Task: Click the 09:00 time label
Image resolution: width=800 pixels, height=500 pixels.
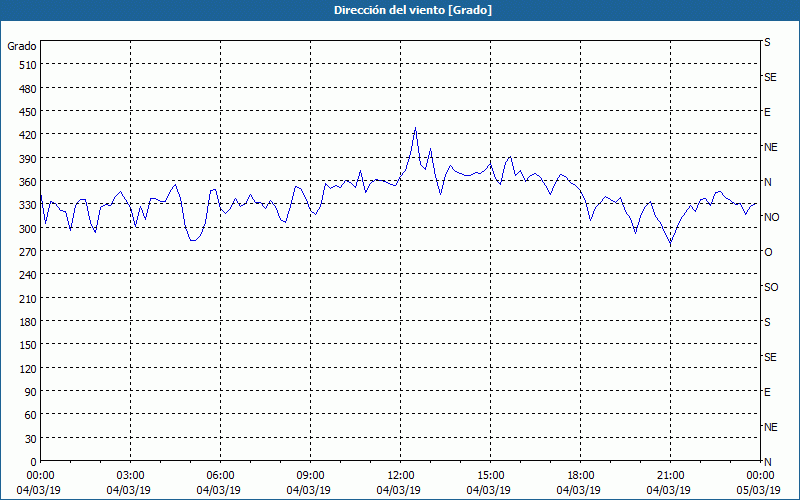Action: [310, 476]
